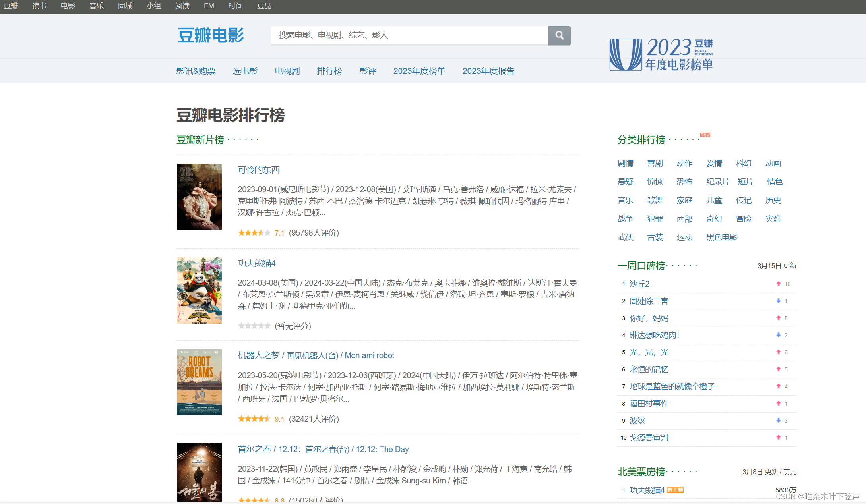Open the 科幻 category ranking
The height and width of the screenshot is (504, 866).
pos(743,163)
